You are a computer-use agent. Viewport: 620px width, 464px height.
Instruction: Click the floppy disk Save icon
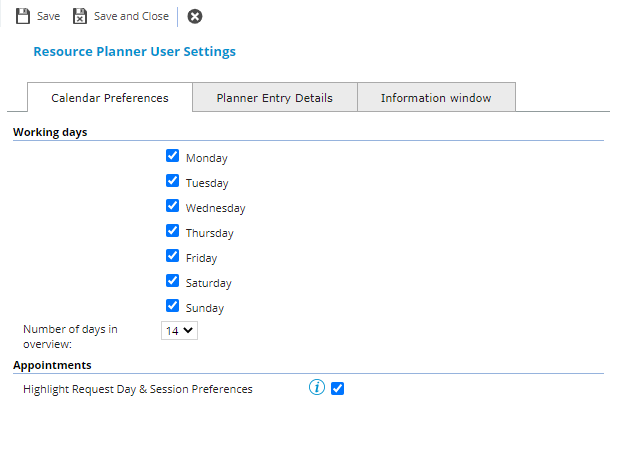click(22, 16)
